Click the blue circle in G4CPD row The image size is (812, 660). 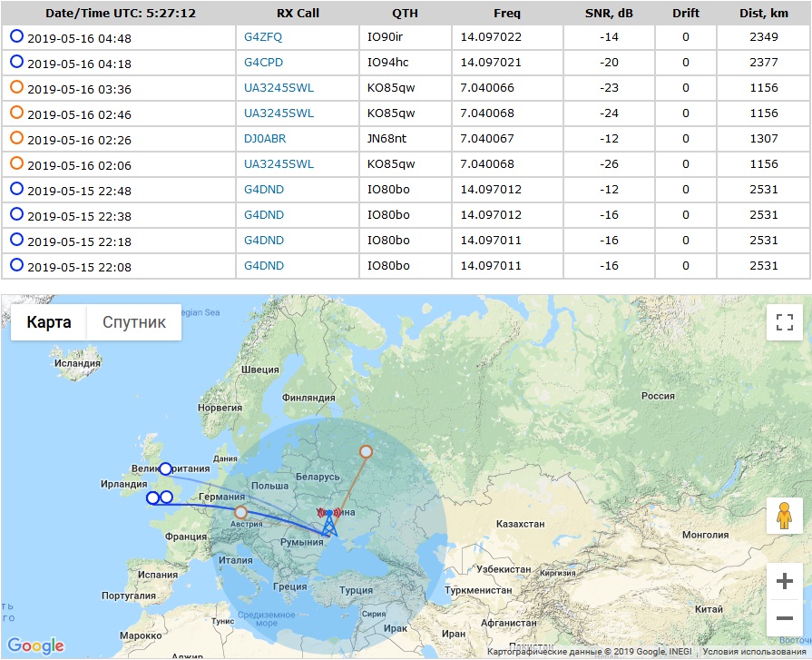coord(16,63)
